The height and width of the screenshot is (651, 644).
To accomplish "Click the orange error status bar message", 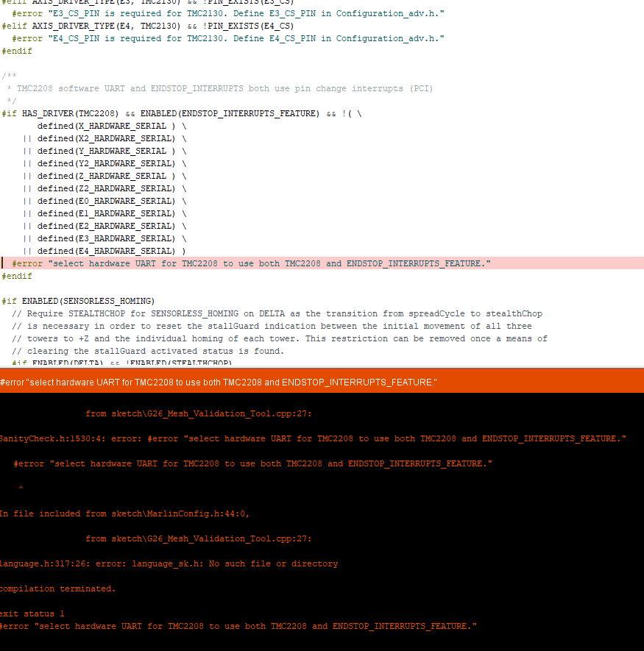I will click(x=219, y=383).
